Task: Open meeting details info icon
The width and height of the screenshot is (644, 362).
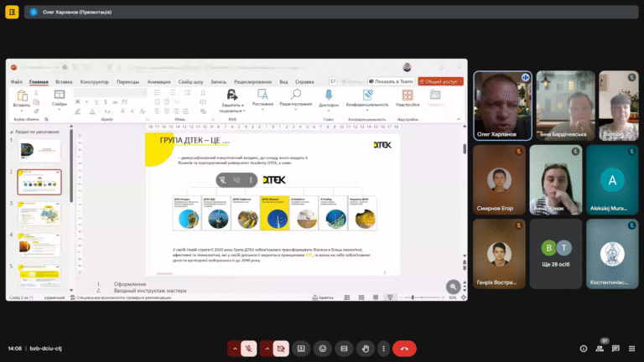Action: click(x=584, y=349)
